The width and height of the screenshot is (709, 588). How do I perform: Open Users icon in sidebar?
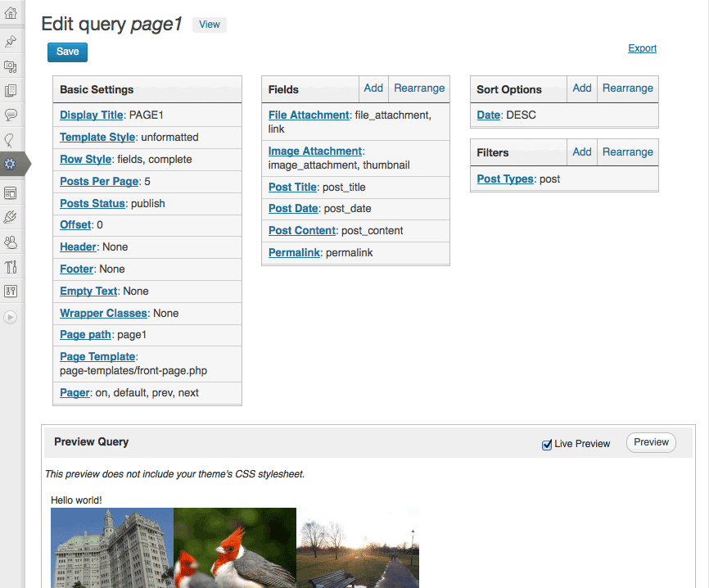tap(11, 242)
